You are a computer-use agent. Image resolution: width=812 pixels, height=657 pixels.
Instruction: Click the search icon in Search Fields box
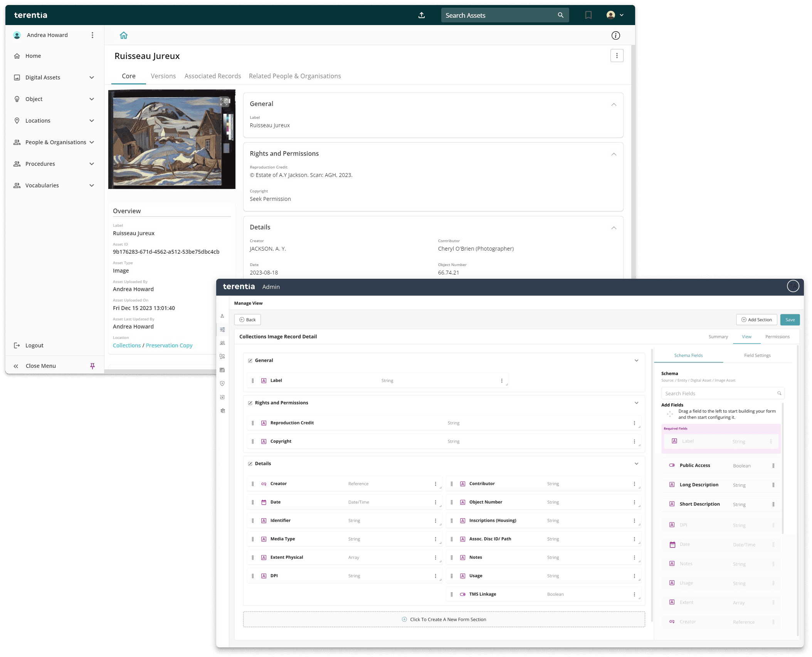click(x=779, y=393)
